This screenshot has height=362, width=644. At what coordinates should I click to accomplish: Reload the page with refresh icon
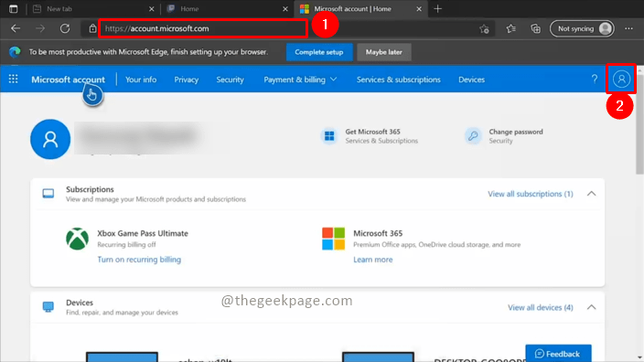pyautogui.click(x=65, y=28)
